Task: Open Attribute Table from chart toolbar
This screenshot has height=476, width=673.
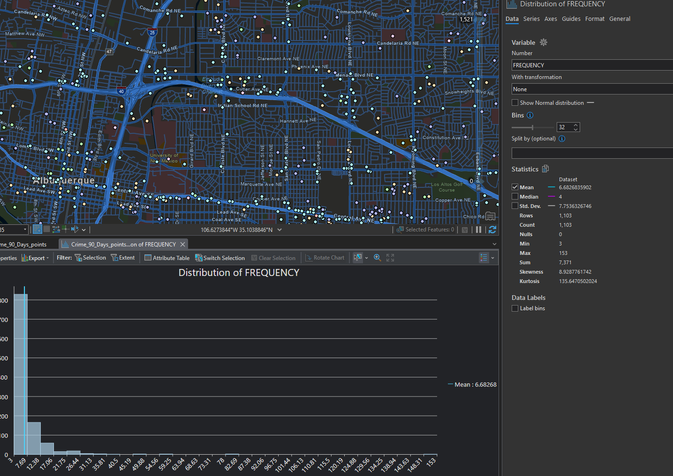Action: (x=167, y=258)
